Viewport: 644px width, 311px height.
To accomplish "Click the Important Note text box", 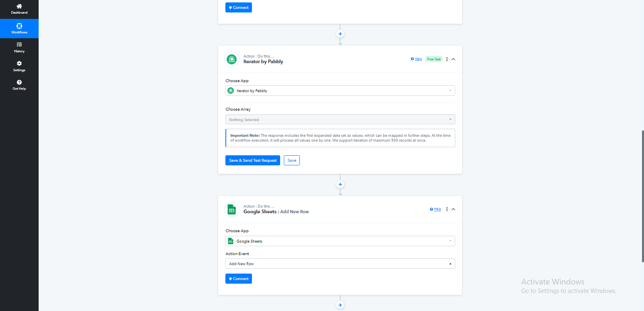I will tap(340, 138).
